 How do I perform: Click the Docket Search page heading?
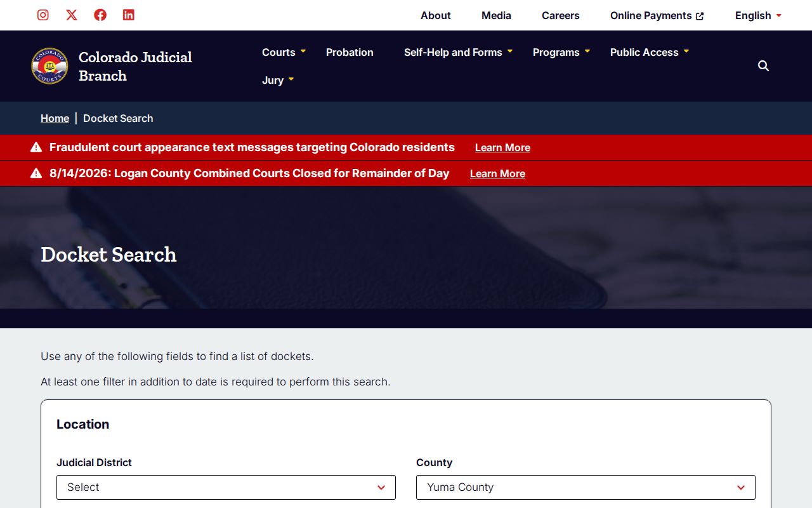(x=108, y=254)
